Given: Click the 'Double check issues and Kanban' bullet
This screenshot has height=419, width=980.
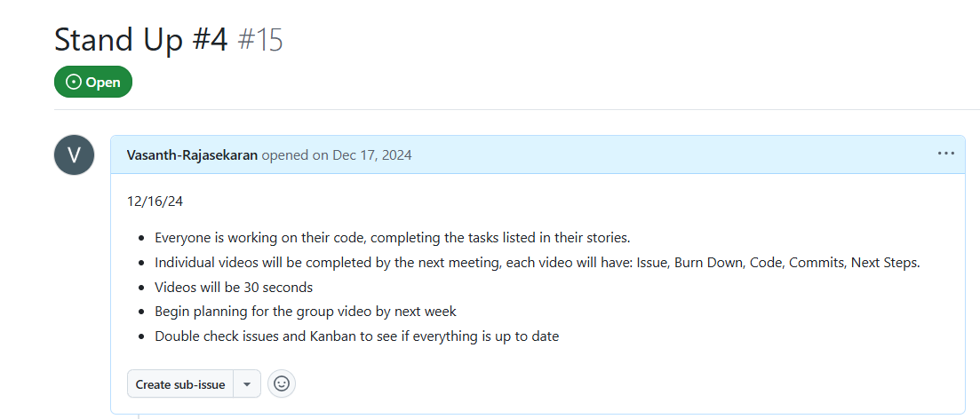Looking at the screenshot, I should tap(356, 336).
